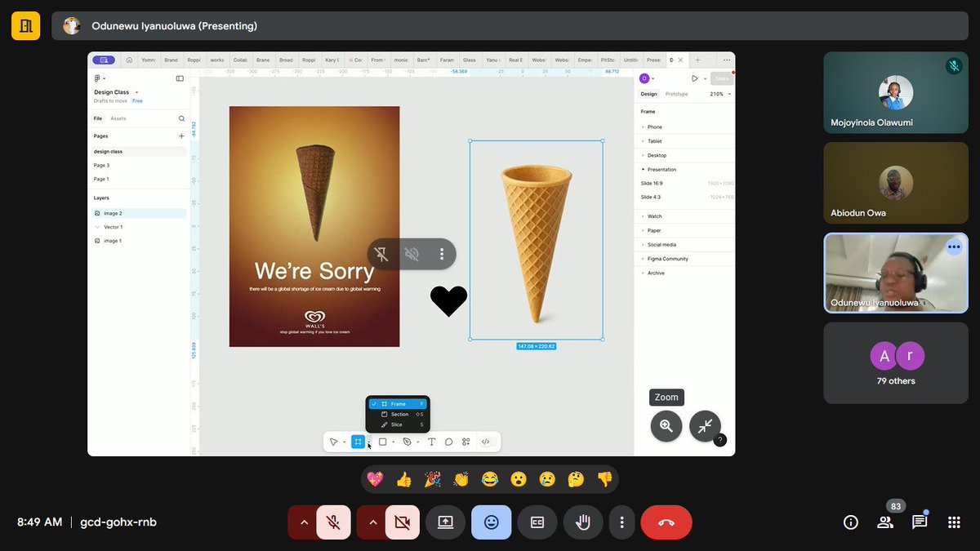Switch to the Prototype tab
Viewport: 980px width, 551px height.
tap(677, 94)
